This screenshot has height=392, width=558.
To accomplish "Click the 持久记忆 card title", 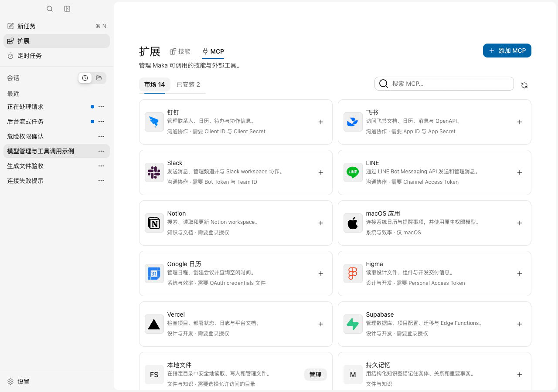I will (x=378, y=365).
